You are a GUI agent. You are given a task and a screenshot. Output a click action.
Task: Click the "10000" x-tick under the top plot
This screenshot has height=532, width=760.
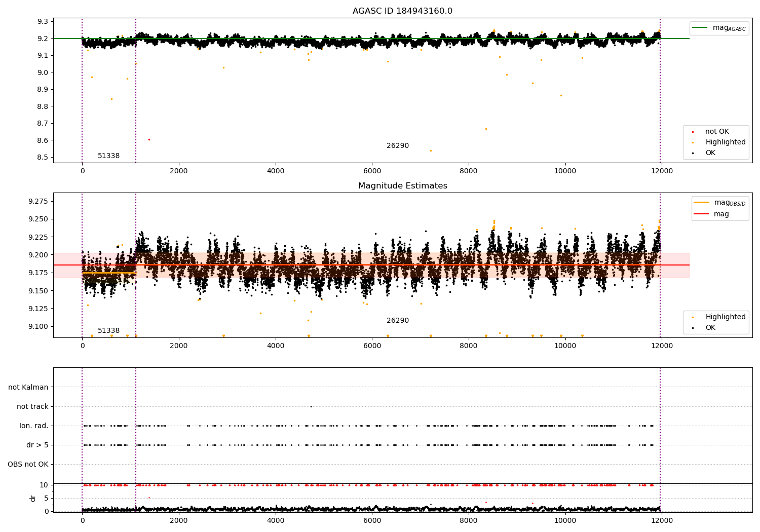(x=565, y=171)
